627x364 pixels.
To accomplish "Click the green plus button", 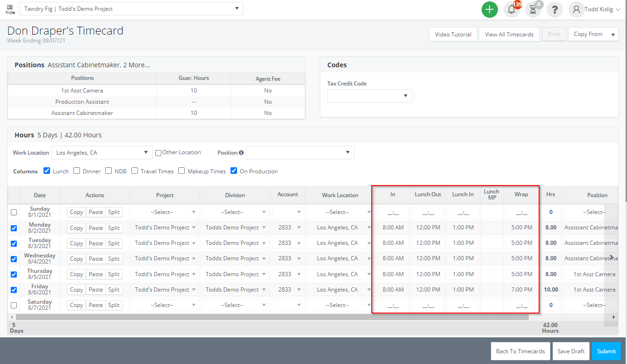I will [490, 9].
